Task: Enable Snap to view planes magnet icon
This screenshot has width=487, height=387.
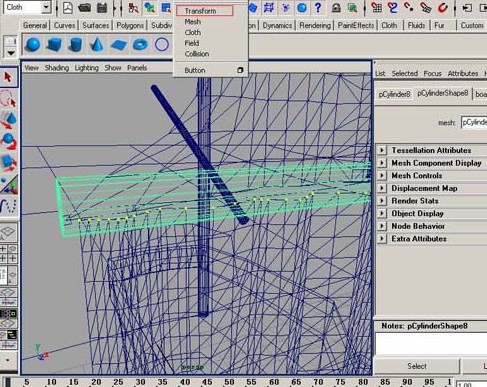Action: (426, 8)
